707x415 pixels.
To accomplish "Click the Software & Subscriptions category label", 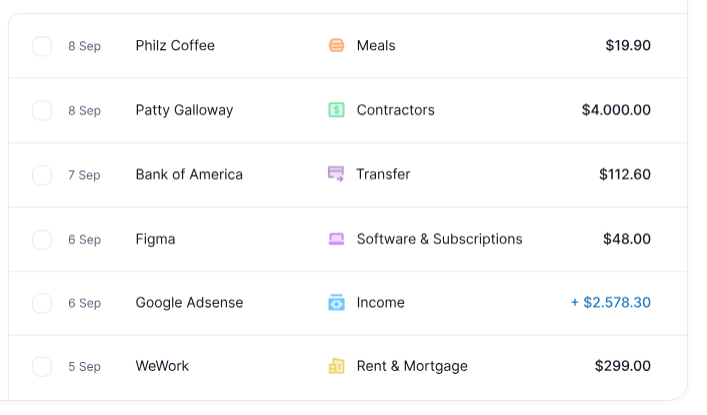I will 439,239.
